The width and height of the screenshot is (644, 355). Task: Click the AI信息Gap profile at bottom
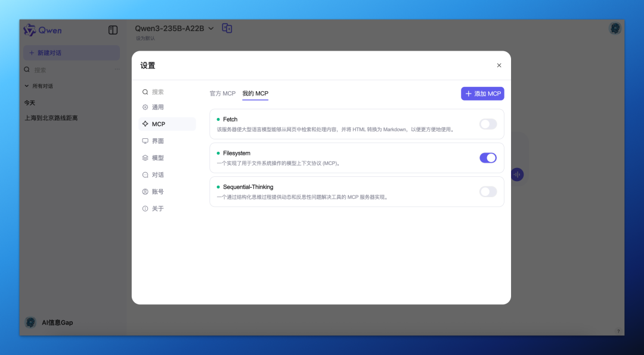[x=49, y=323]
